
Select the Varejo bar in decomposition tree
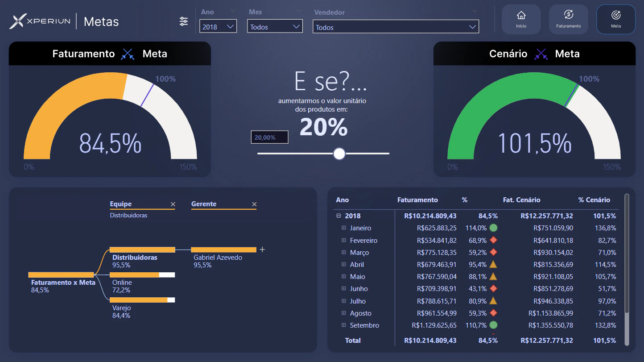pyautogui.click(x=142, y=300)
